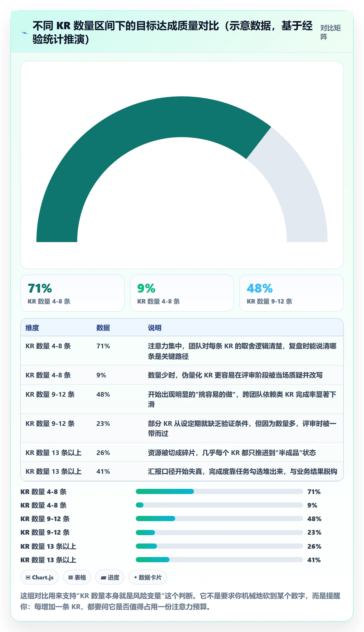Click the progress bar labeled 71%
Viewport: 364px width, 632px height.
(x=219, y=491)
